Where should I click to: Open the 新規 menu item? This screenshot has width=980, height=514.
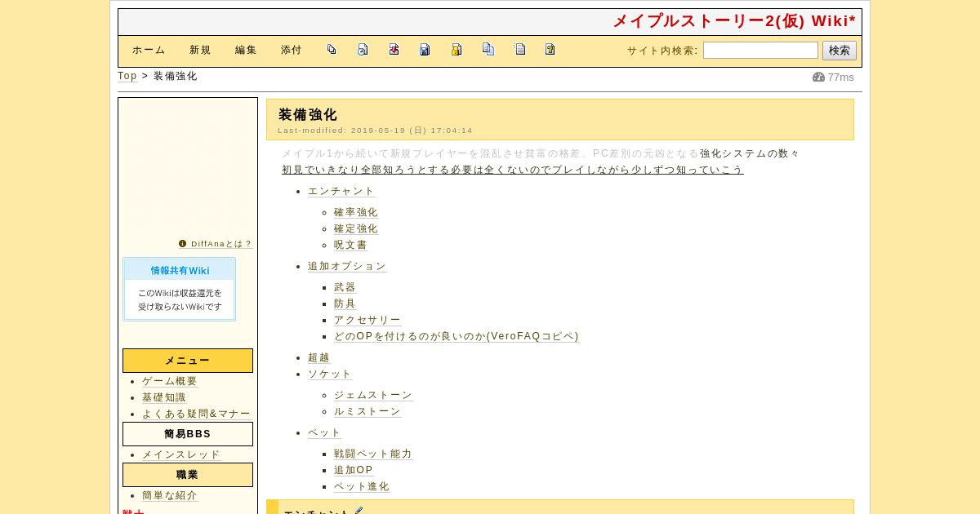pos(200,51)
